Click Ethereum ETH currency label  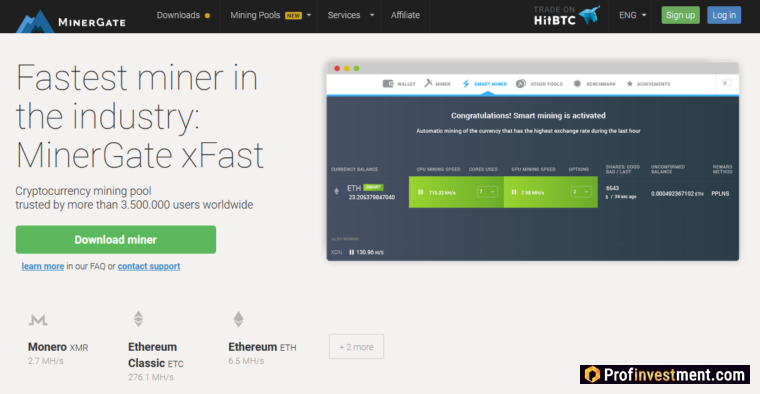point(262,347)
